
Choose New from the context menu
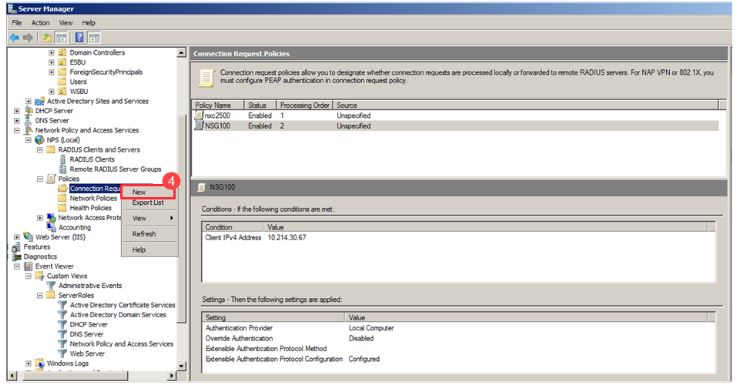(148, 192)
